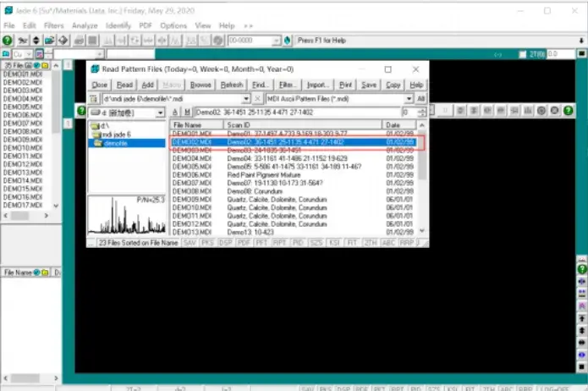Open the empty dropdown beside the Cu selector
The height and width of the screenshot is (391, 588).
pyautogui.click(x=99, y=54)
